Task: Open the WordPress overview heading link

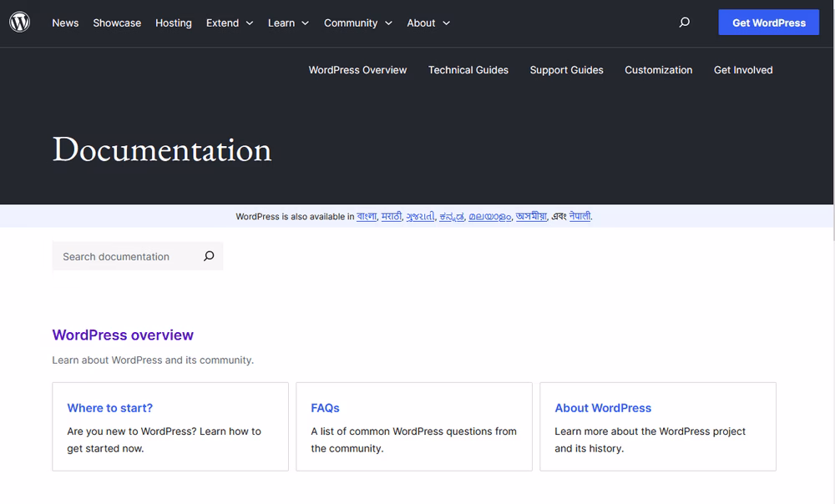Action: (123, 335)
